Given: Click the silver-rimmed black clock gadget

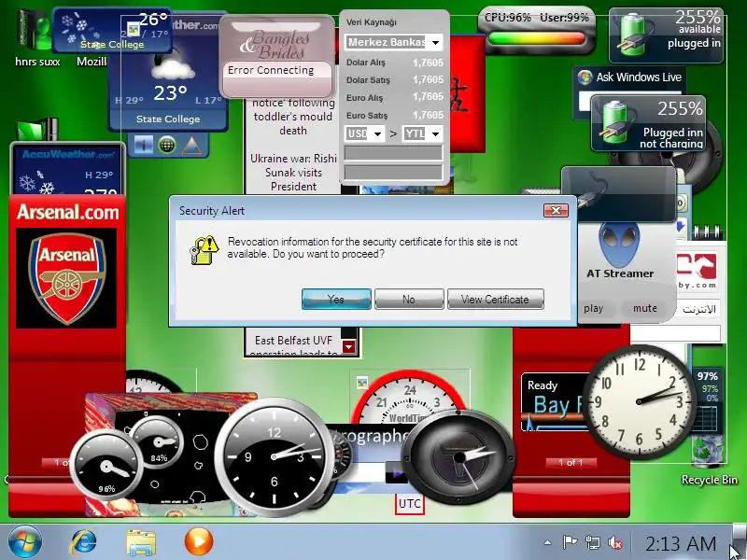Looking at the screenshot, I should (x=274, y=457).
